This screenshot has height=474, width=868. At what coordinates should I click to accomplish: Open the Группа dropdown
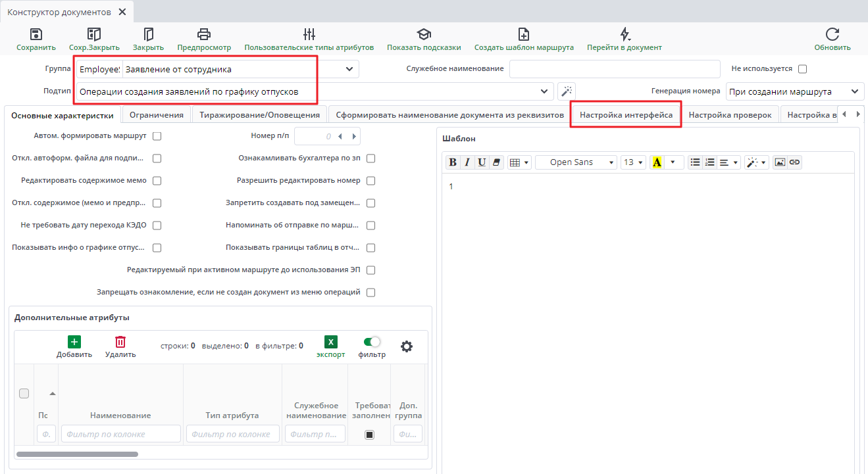click(x=349, y=69)
